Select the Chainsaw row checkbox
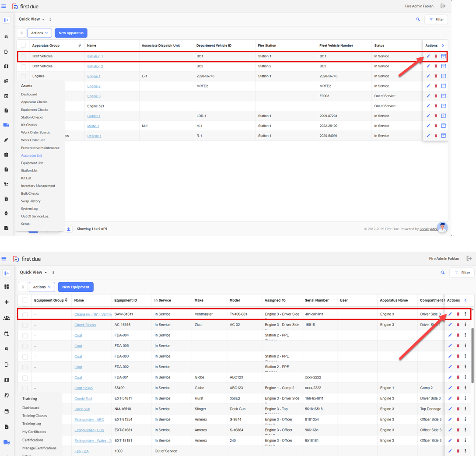476x456 pixels. (x=25, y=314)
